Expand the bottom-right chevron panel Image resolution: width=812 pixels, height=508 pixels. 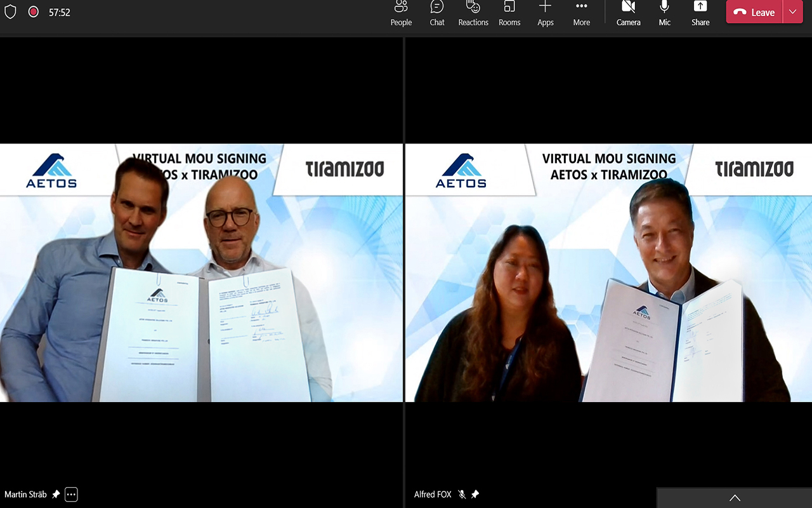pyautogui.click(x=735, y=498)
